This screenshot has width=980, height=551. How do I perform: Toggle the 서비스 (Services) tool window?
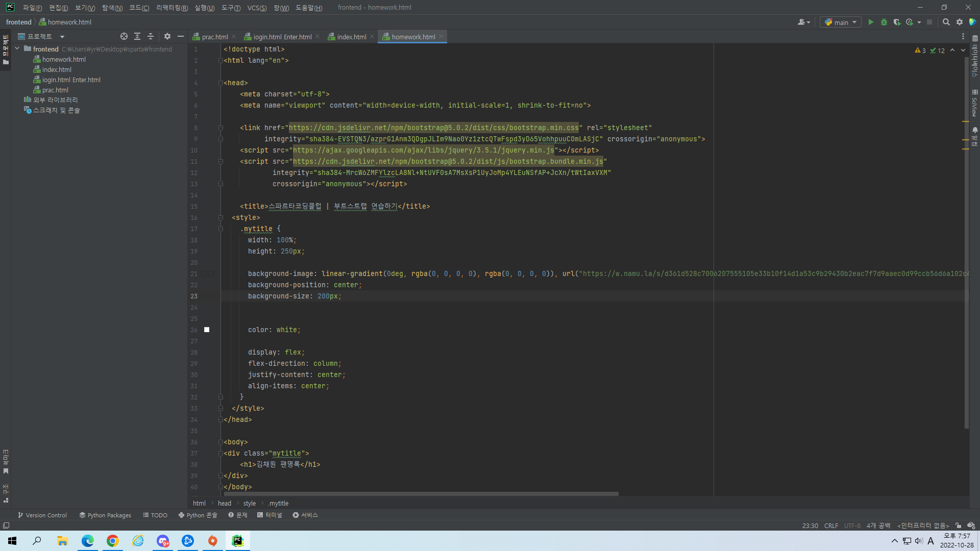(305, 515)
